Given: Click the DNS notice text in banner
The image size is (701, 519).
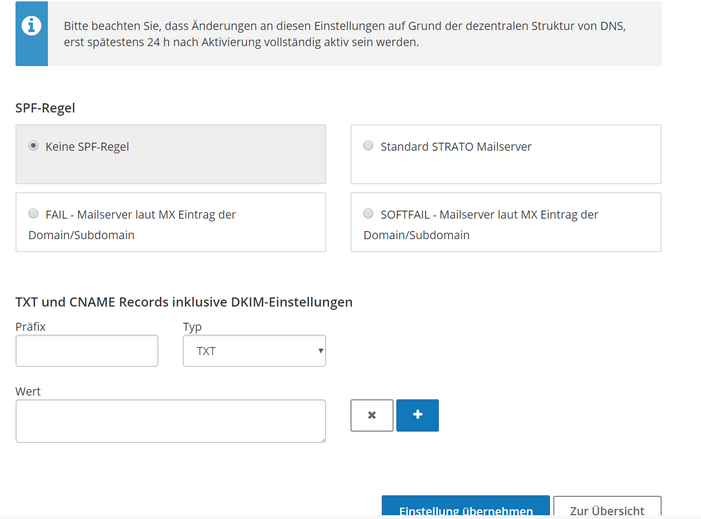Looking at the screenshot, I should click(344, 34).
